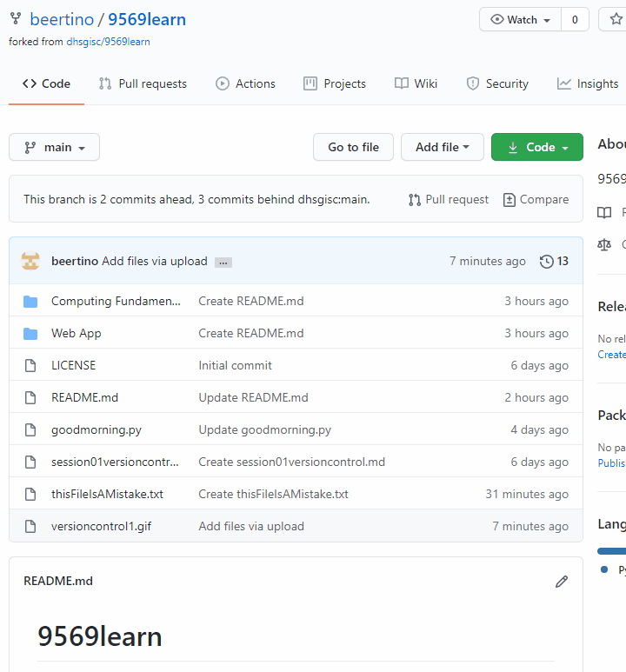Open the beertino owner link

pos(62,19)
